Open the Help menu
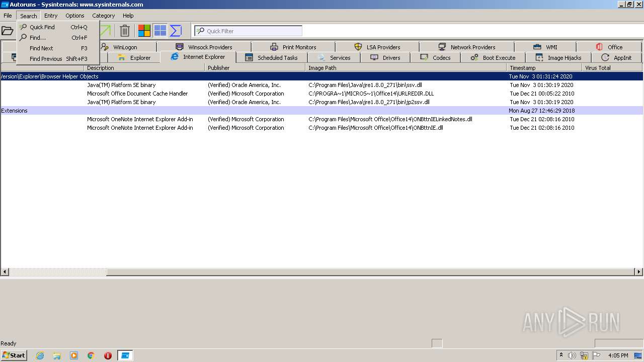This screenshot has width=644, height=362. (x=128, y=16)
